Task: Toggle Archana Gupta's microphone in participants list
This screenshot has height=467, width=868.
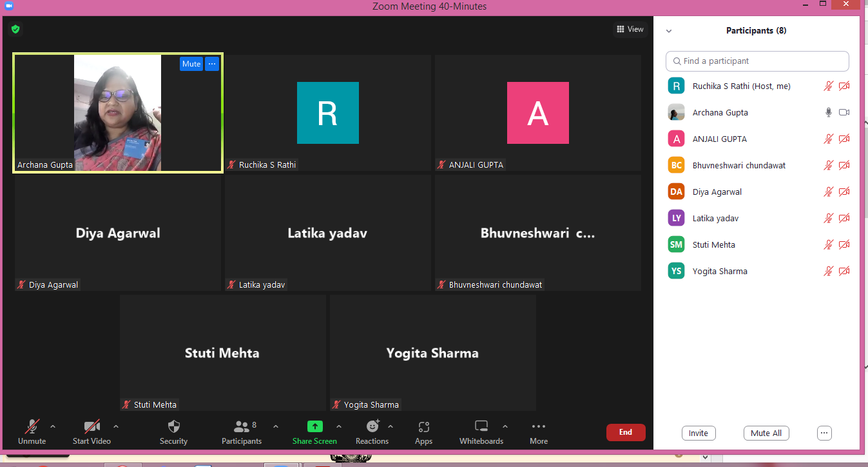Action: coord(829,112)
